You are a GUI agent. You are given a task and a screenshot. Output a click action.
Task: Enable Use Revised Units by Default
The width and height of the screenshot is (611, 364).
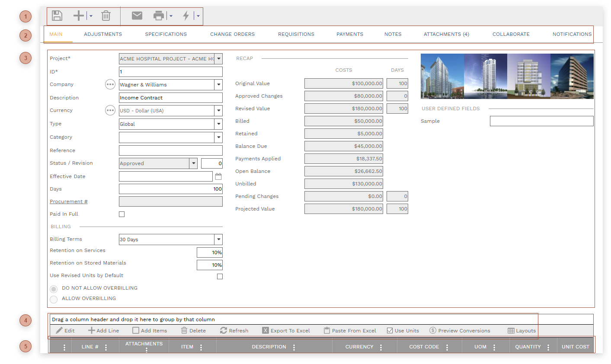[220, 276]
